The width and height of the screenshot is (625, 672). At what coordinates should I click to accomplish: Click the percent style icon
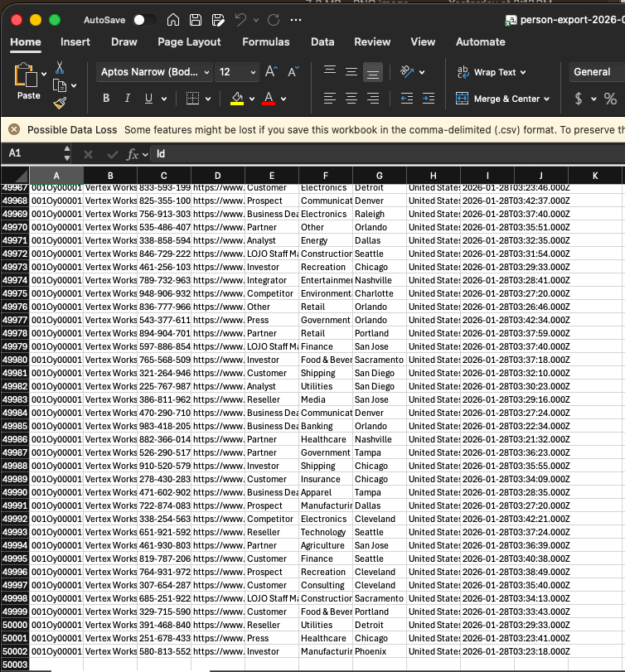[x=610, y=99]
